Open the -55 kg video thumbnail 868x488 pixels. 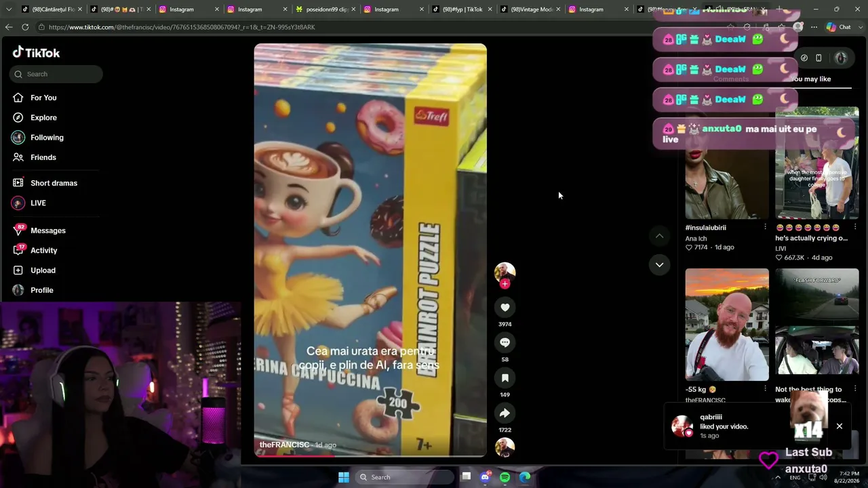pyautogui.click(x=727, y=325)
